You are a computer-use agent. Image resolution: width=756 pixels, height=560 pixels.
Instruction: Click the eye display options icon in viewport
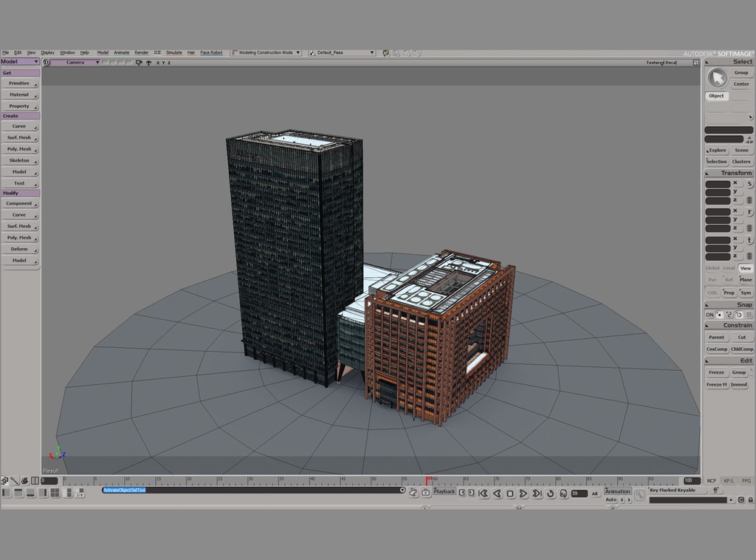point(148,63)
